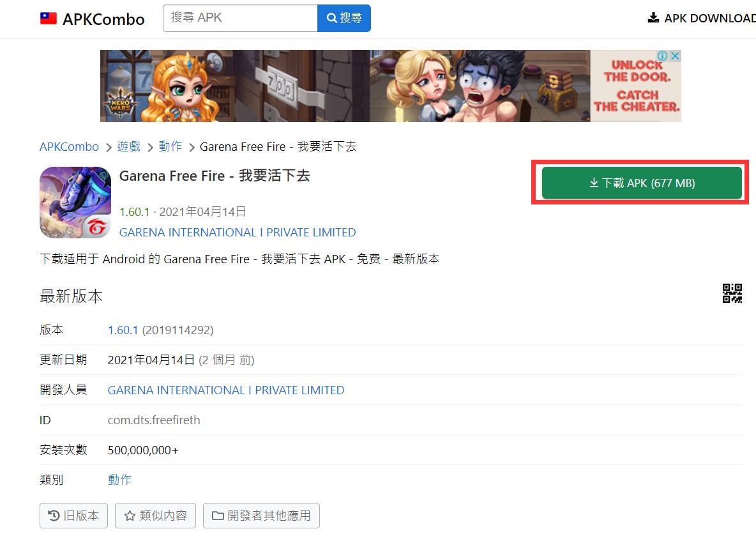Click the 旧版本 old versions button
Image resolution: width=756 pixels, height=545 pixels.
coord(74,516)
